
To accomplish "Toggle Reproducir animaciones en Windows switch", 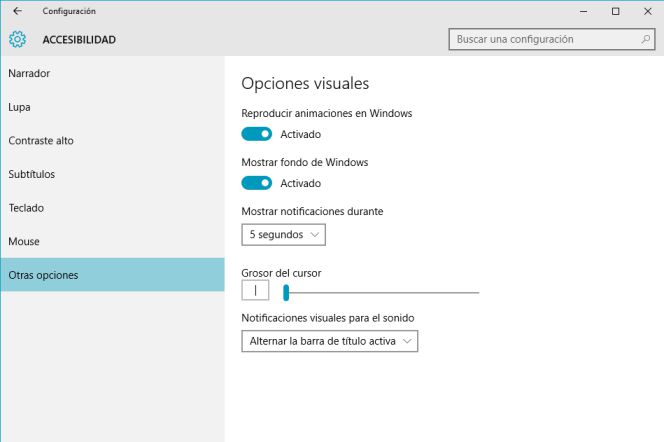I will [x=257, y=134].
